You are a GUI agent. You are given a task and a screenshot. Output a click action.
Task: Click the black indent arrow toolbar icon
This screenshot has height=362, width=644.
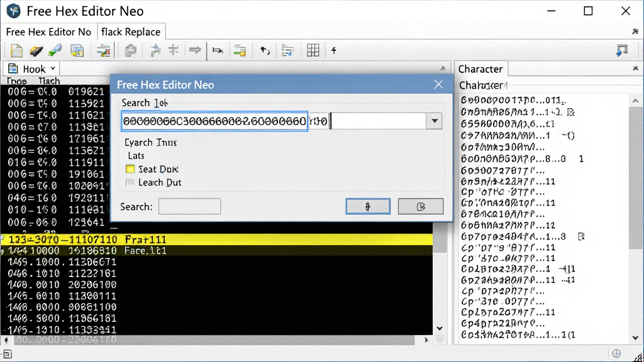tap(218, 50)
